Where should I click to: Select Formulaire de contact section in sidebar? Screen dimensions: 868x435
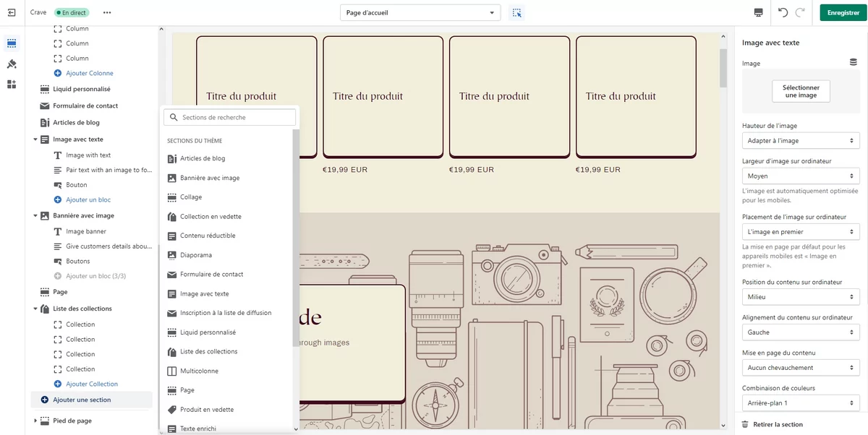coord(85,105)
